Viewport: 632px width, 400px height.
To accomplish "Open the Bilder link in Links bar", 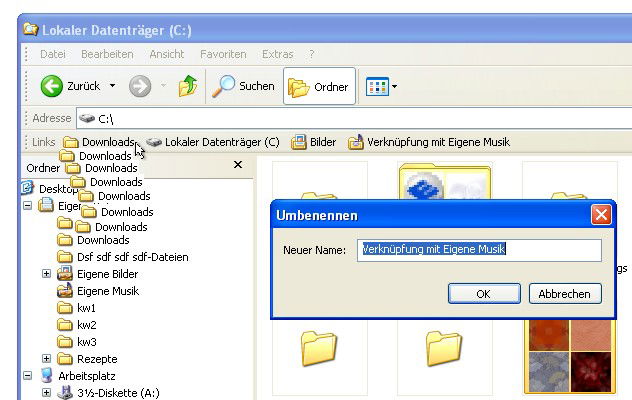I will coord(314,142).
